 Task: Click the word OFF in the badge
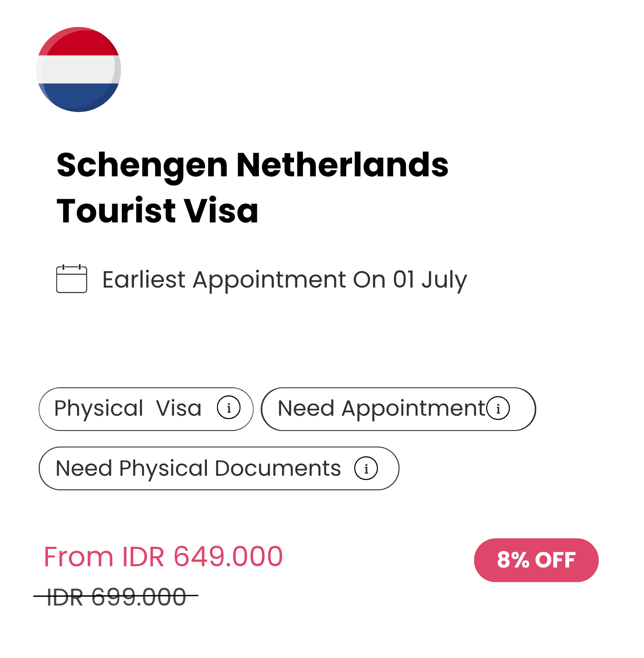(x=555, y=560)
